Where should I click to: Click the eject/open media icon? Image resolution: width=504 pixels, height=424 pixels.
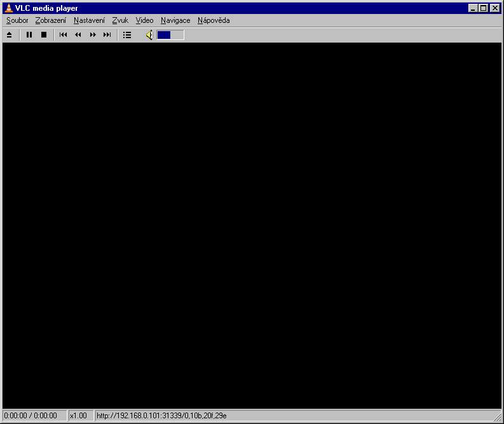point(10,35)
